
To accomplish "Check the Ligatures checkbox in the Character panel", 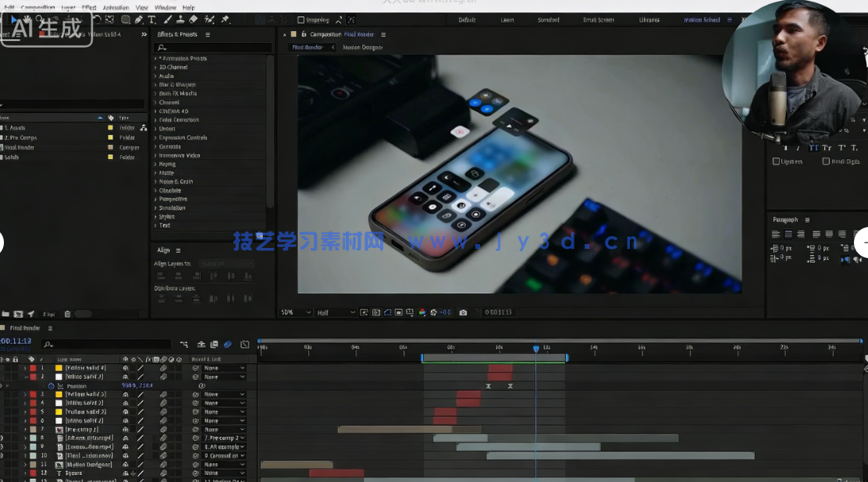I will (x=776, y=161).
